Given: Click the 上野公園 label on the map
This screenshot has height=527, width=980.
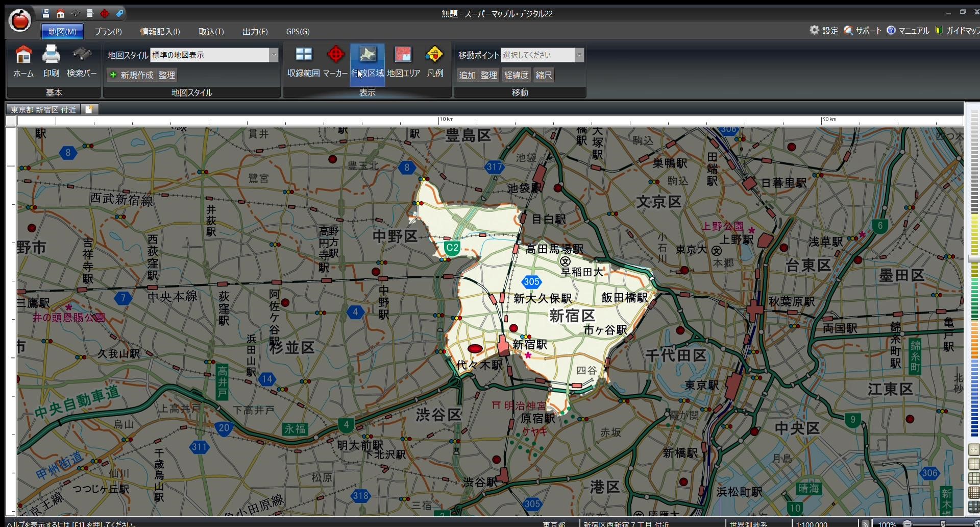Looking at the screenshot, I should (x=722, y=226).
